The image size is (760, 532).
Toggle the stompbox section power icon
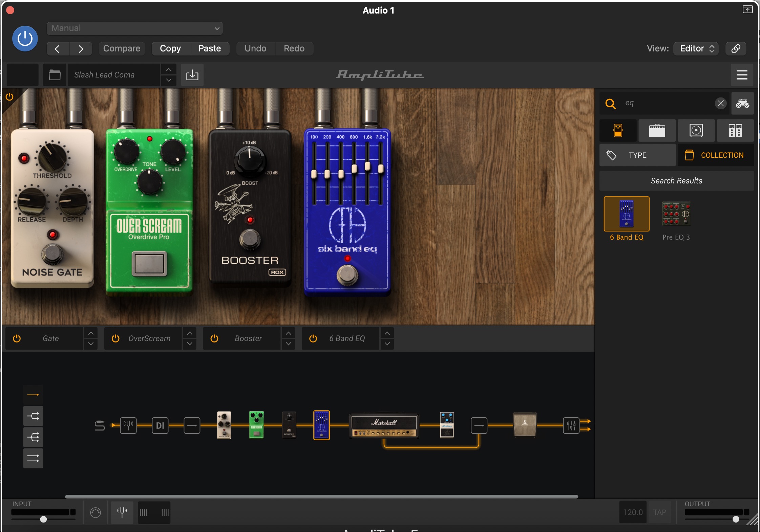9,97
